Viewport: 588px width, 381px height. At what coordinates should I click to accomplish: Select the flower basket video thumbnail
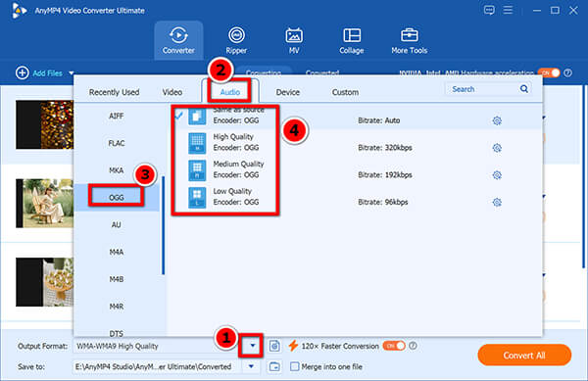click(x=45, y=282)
